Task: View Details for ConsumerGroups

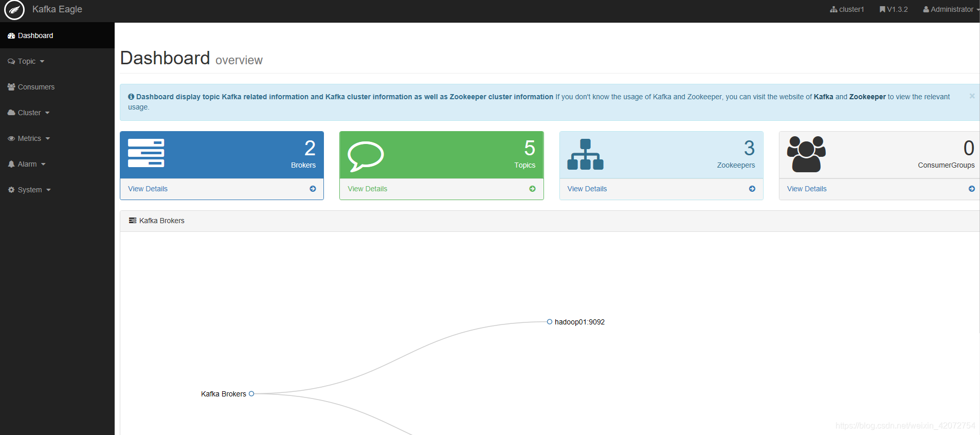Action: (807, 189)
